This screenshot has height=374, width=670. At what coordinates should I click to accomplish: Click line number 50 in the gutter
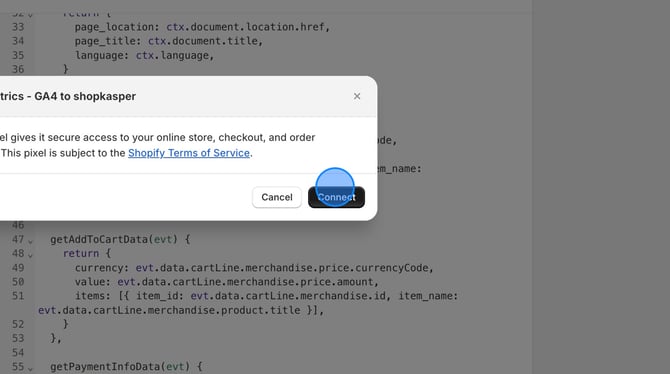[x=18, y=282]
